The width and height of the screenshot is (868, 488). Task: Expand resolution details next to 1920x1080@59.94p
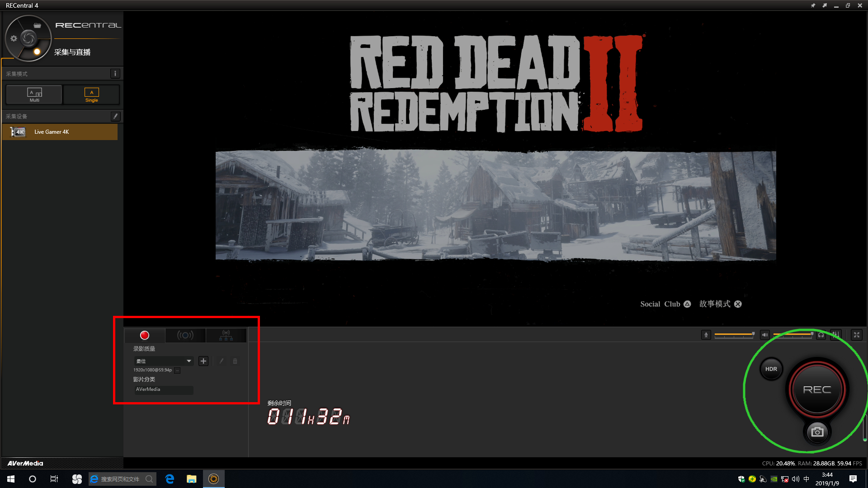coord(177,371)
